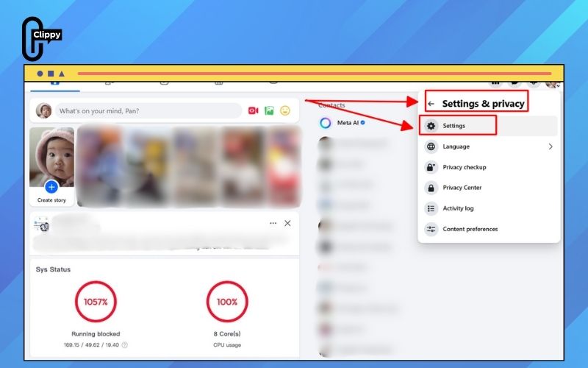
Task: Click the back arrow in Settings & privacy
Action: [x=431, y=104]
